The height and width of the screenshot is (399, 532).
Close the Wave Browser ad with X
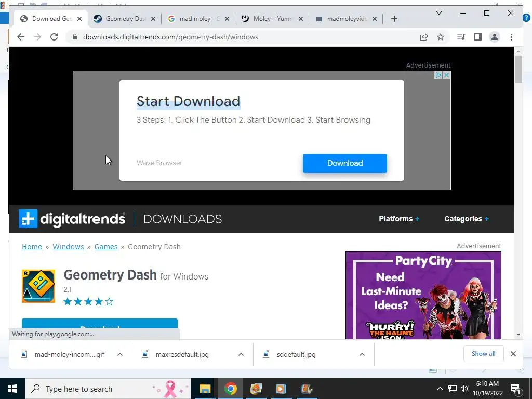tap(446, 75)
